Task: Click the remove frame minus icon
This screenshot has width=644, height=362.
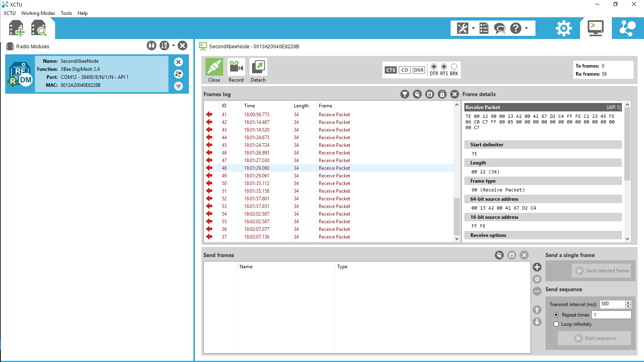Action: point(537,291)
